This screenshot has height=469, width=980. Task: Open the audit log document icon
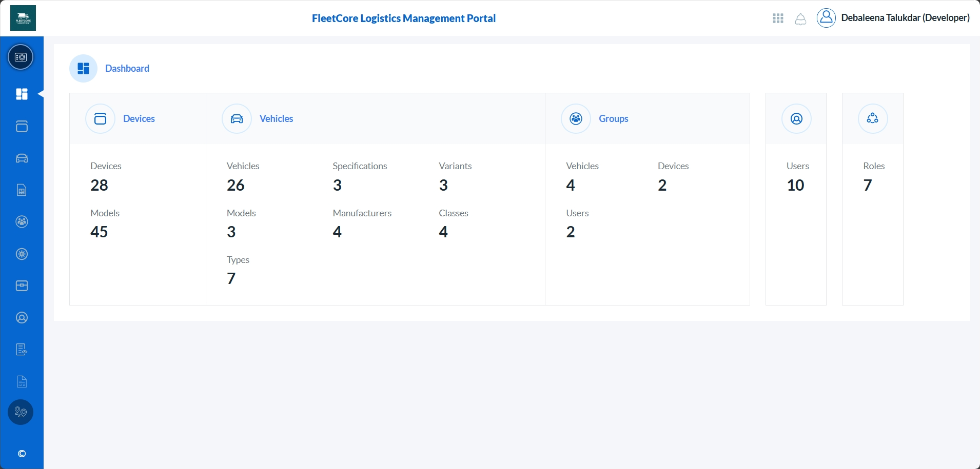22,349
